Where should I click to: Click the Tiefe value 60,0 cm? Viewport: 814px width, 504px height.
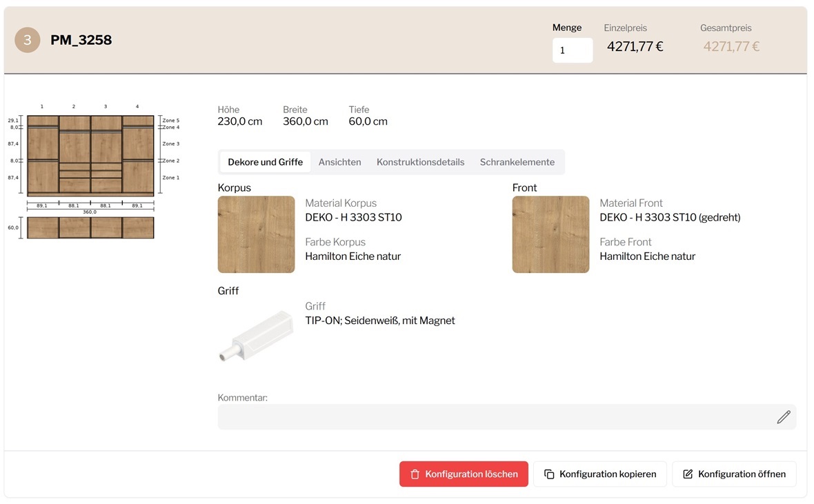click(368, 121)
